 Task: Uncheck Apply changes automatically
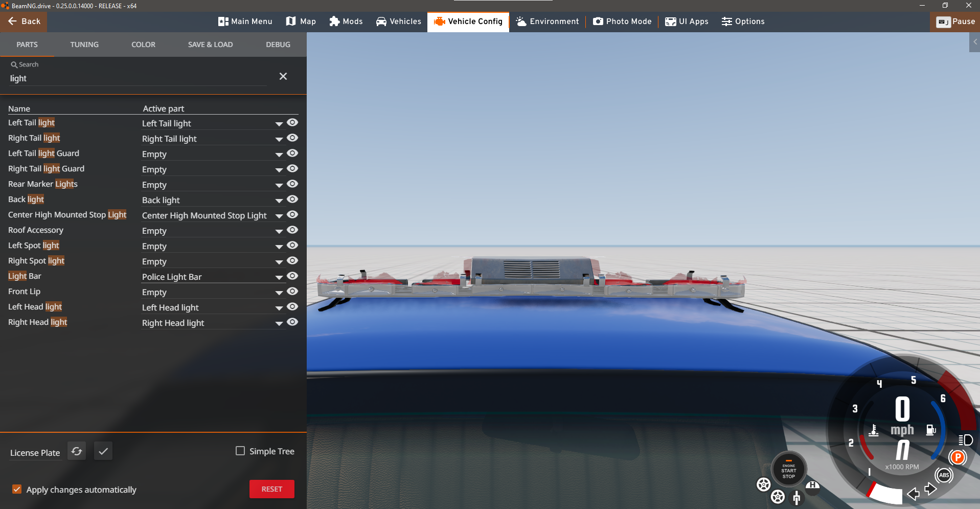17,489
